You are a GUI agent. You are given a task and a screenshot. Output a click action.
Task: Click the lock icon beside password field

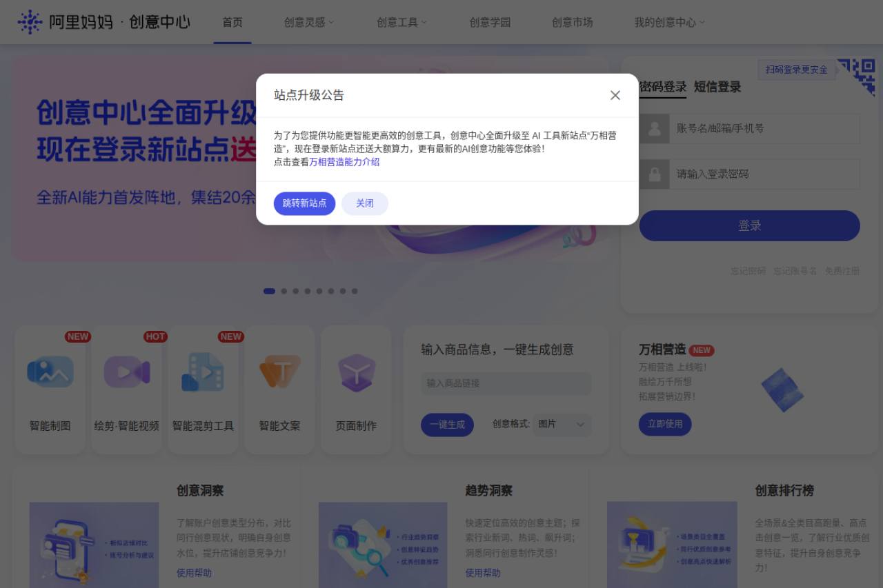click(x=655, y=174)
